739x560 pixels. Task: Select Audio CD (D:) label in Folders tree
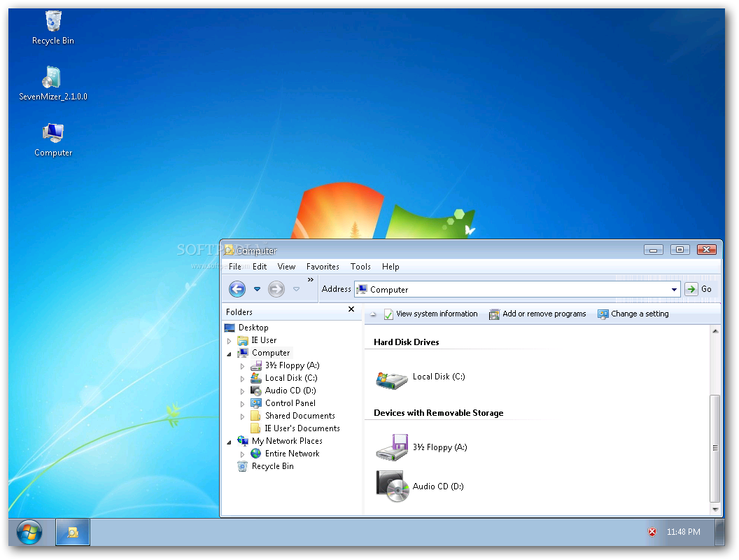[290, 391]
